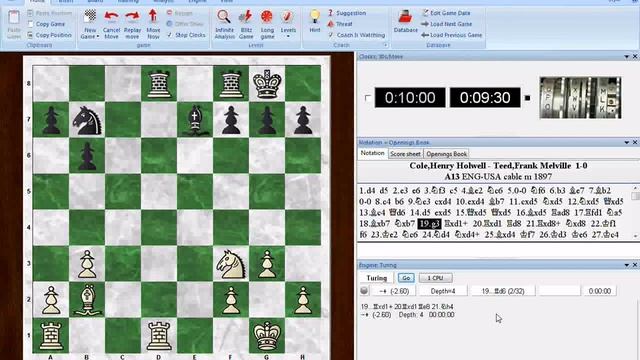Select the white rook on d1
The image size is (640, 360).
coord(159,336)
